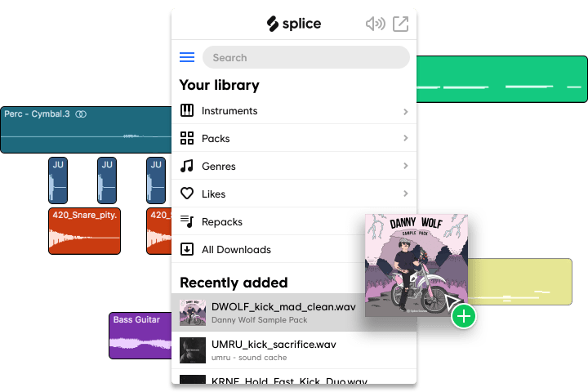Select the Bass Guitar purple region
Viewport: 588px width, 392px height.
[140, 336]
